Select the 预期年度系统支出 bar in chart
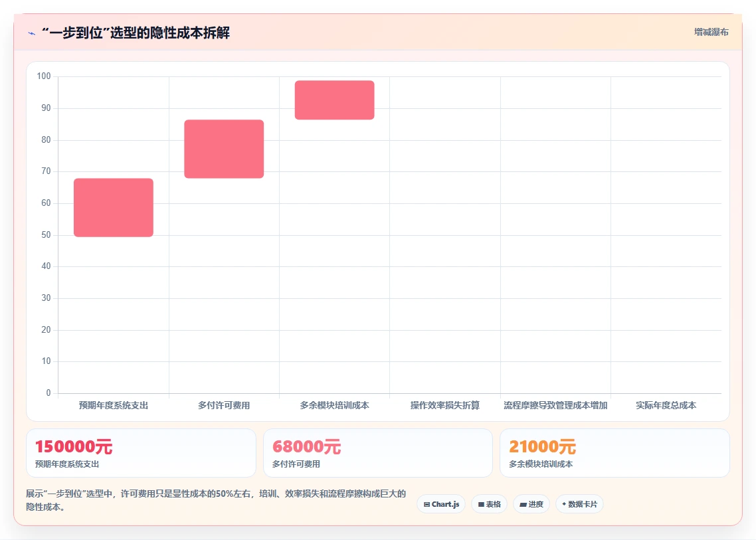The image size is (756, 540). (x=114, y=207)
